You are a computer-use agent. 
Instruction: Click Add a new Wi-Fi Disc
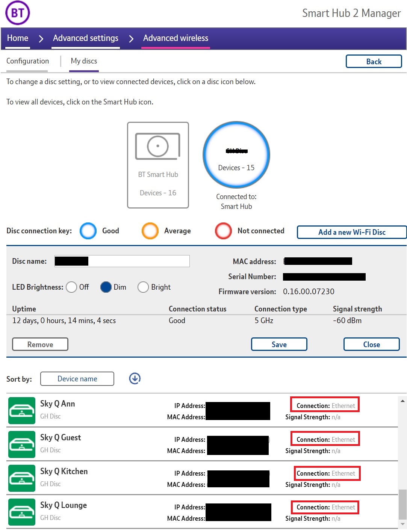(351, 232)
